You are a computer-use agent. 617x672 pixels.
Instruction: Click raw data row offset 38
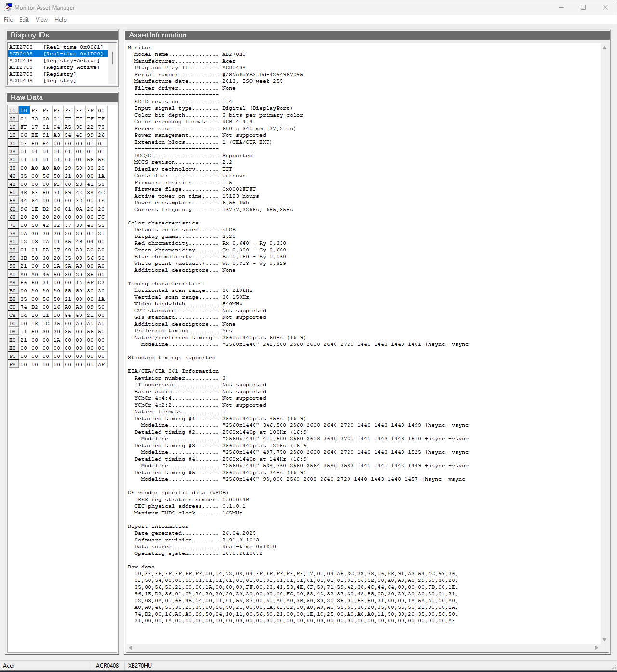pos(13,168)
